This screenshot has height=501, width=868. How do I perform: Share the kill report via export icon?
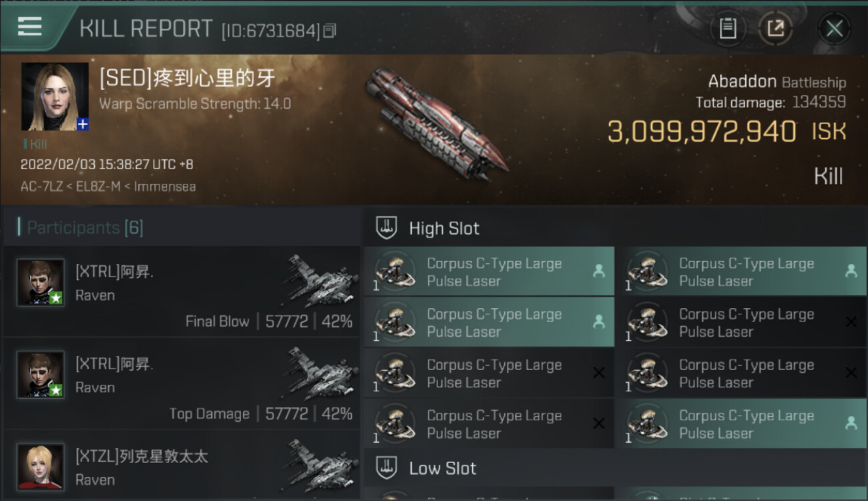click(x=775, y=29)
